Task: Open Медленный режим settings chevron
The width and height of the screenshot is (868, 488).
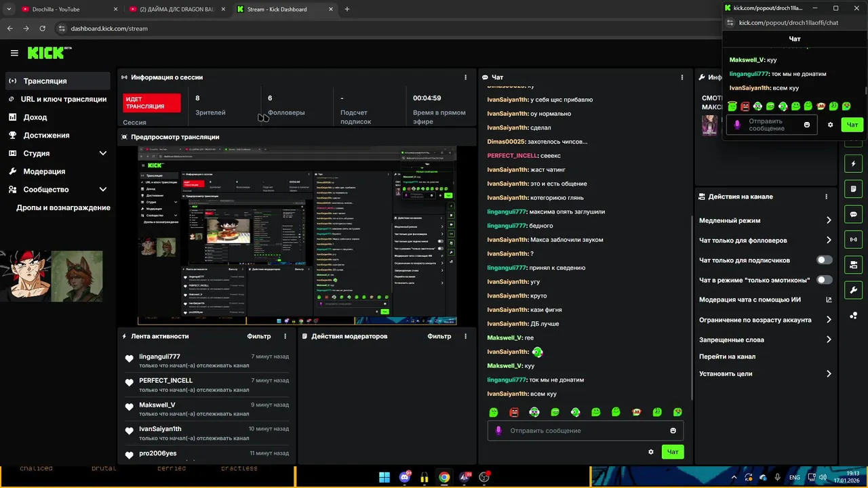Action: click(829, 220)
